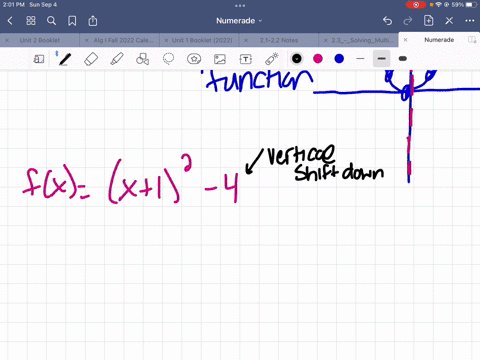Tap the 2:01 PM clock

coord(14,5)
